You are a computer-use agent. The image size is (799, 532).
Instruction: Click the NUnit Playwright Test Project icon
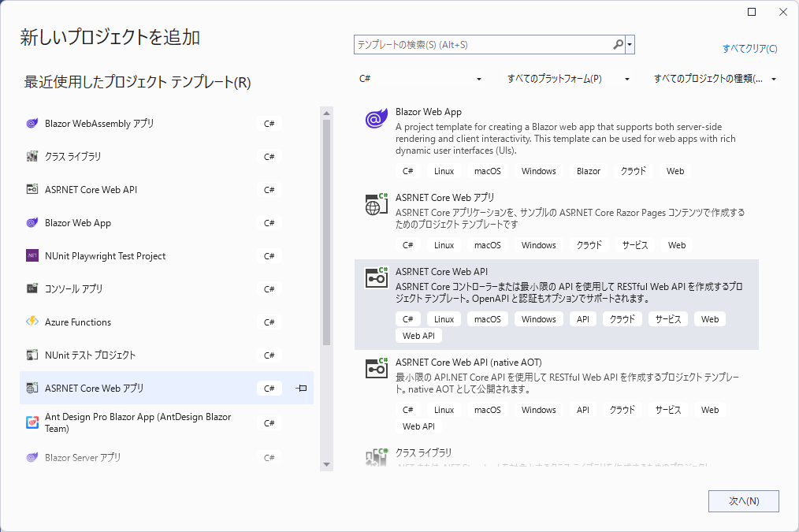pyautogui.click(x=32, y=256)
